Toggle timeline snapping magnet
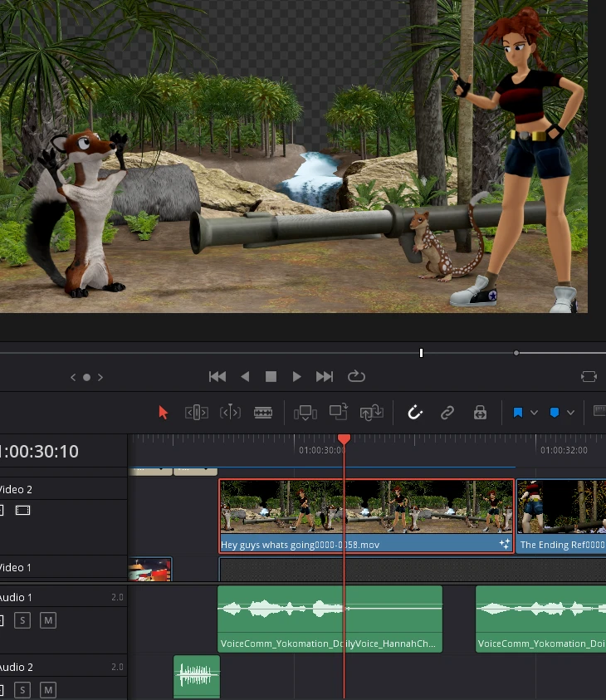The image size is (606, 700). (415, 413)
